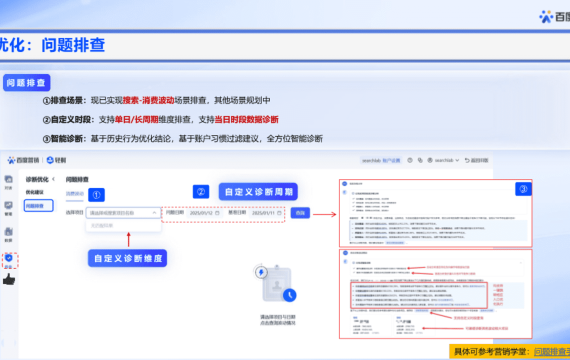The height and width of the screenshot is (360, 570).
Task: Open calendar icon of date 2025/01/12
Action: click(217, 213)
